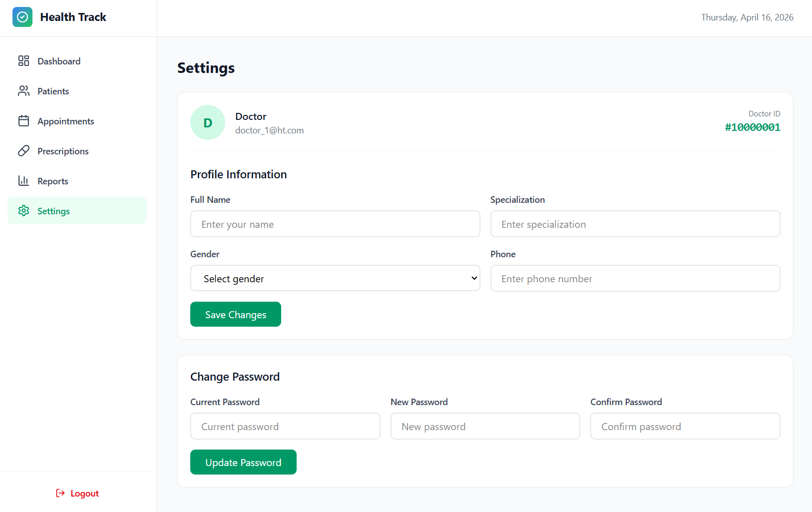Open the Select gender dropdown
Screen dimensions: 812x512
(x=335, y=278)
